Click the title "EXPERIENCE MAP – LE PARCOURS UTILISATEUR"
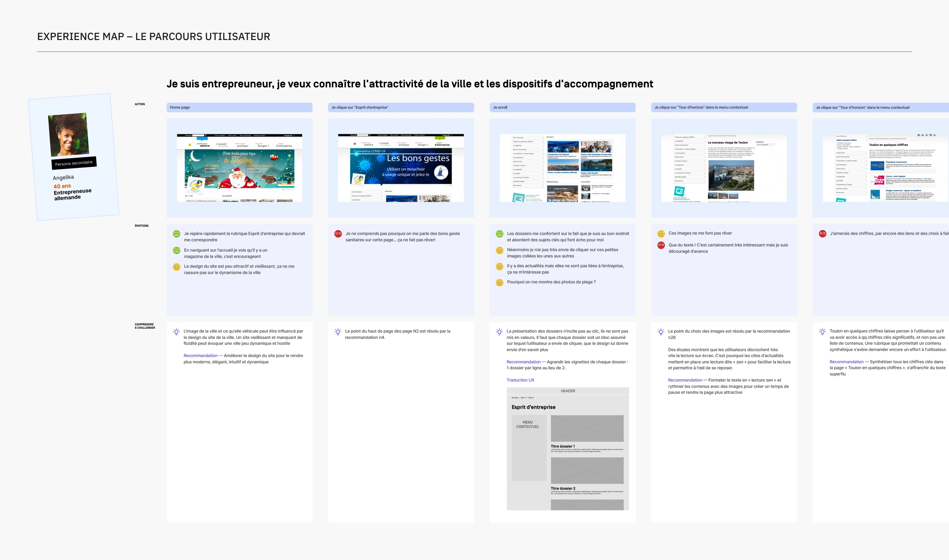949x560 pixels. pyautogui.click(x=153, y=37)
